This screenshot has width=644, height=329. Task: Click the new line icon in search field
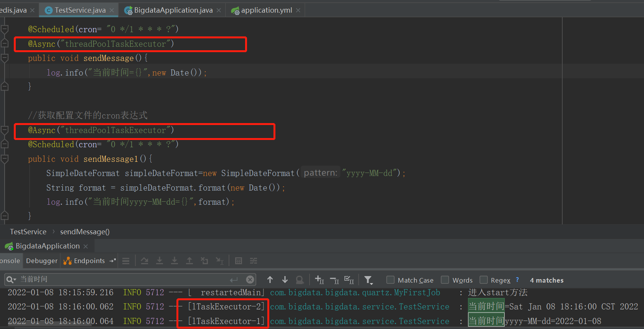click(x=234, y=280)
